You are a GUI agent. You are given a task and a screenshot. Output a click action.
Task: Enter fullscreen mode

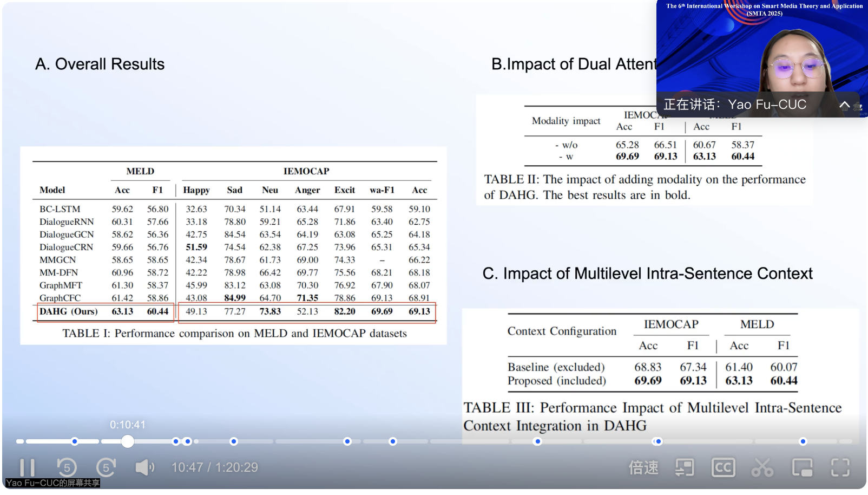coord(840,467)
